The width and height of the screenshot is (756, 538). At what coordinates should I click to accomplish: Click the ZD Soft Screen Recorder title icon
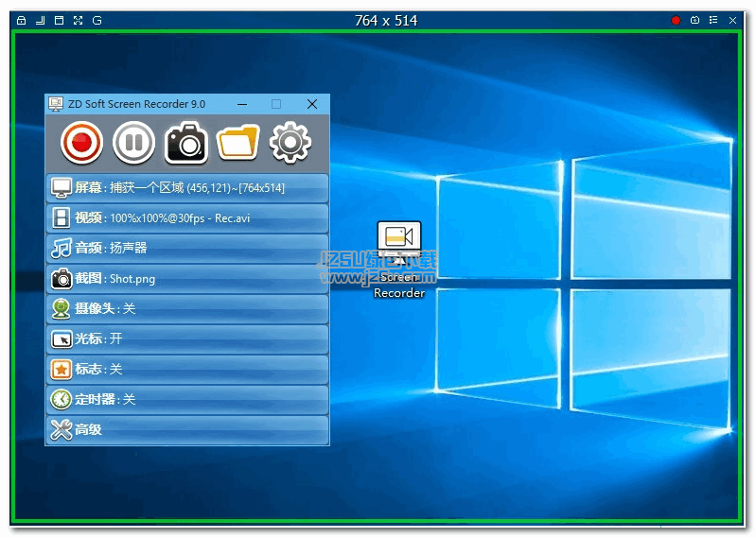click(x=56, y=104)
